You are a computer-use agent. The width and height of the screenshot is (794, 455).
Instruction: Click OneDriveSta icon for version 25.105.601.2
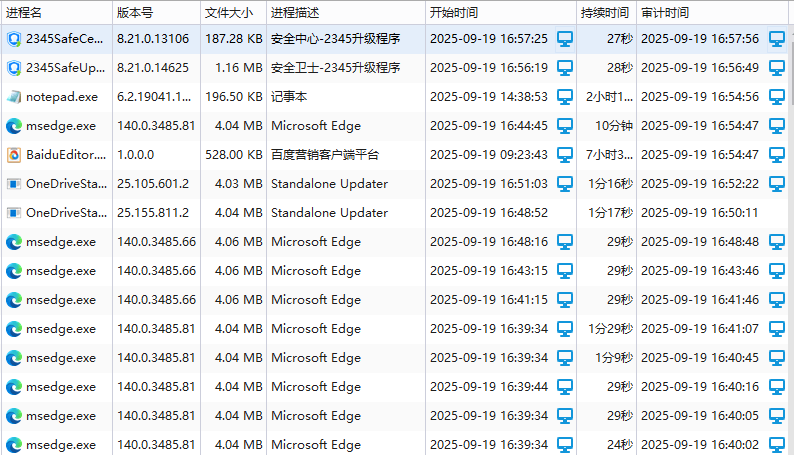pos(14,184)
